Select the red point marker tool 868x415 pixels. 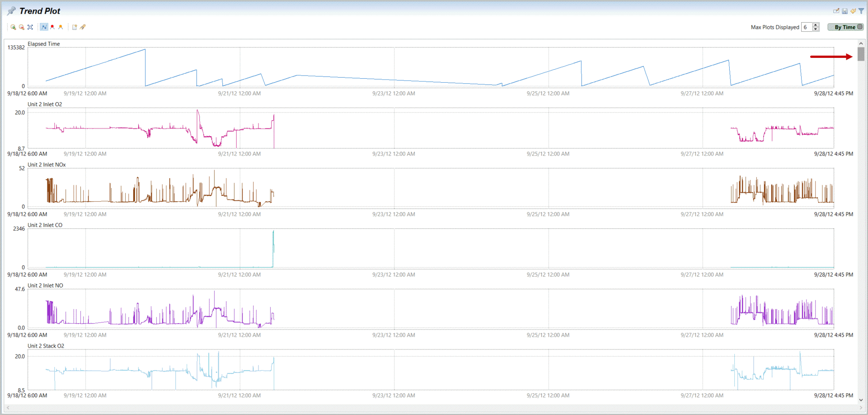[x=52, y=27]
